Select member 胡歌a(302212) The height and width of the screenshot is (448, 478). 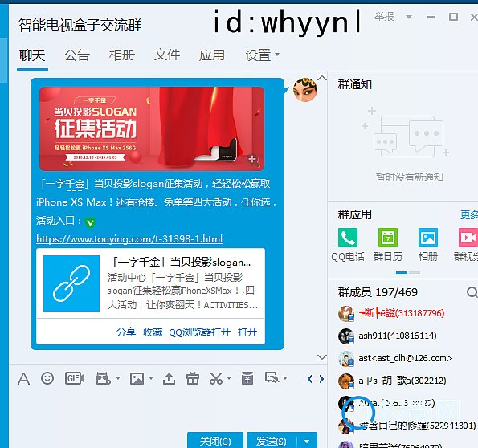coord(402,381)
